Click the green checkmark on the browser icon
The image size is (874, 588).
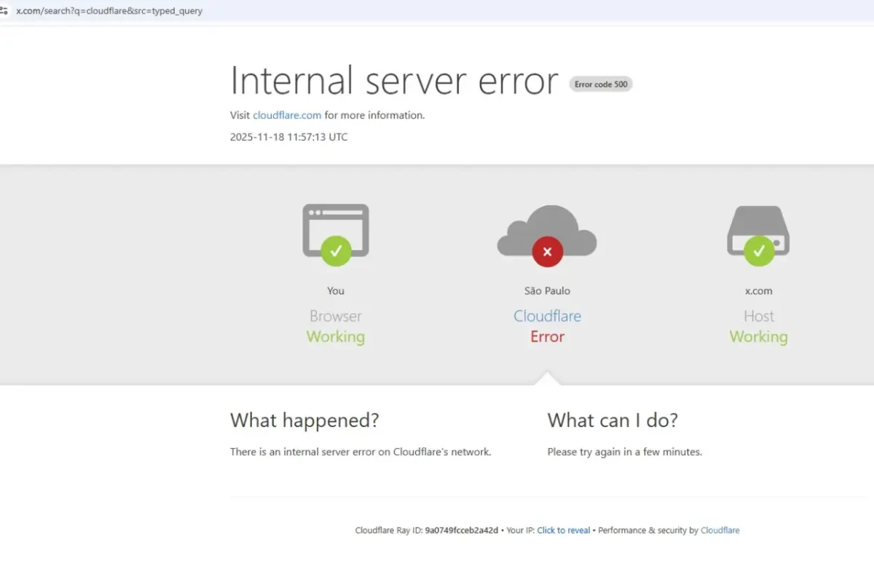click(x=336, y=251)
